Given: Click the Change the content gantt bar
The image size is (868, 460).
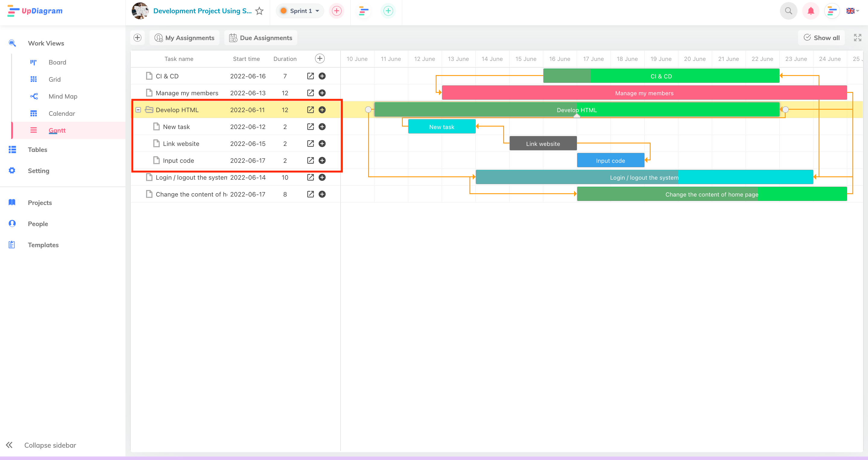Looking at the screenshot, I should pos(712,194).
